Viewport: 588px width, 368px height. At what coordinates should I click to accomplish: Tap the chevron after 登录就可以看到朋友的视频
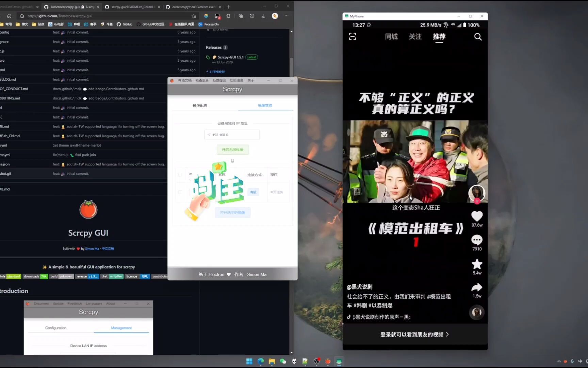point(447,334)
